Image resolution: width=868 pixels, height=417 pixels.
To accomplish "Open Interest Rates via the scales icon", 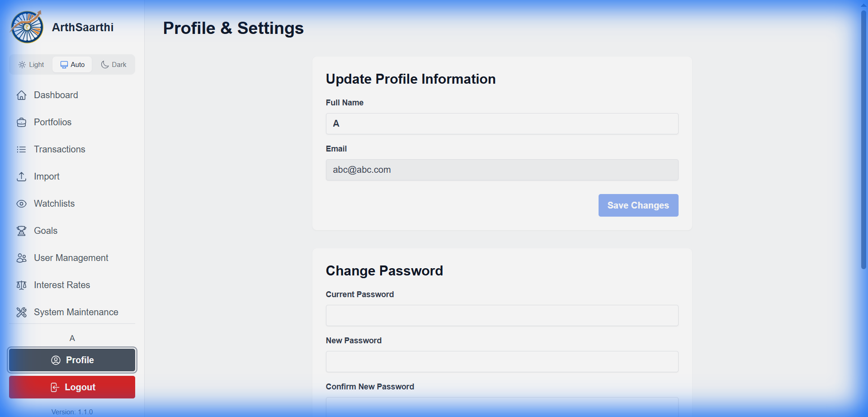I will coord(22,285).
